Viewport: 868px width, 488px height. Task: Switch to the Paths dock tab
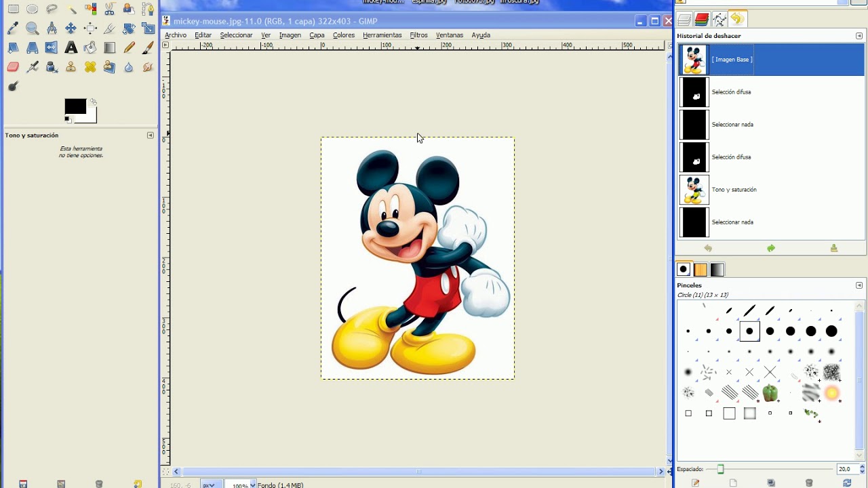(x=720, y=19)
